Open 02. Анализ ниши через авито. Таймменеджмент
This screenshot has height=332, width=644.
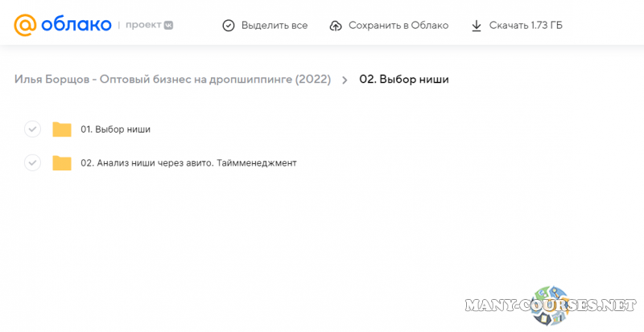[188, 163]
